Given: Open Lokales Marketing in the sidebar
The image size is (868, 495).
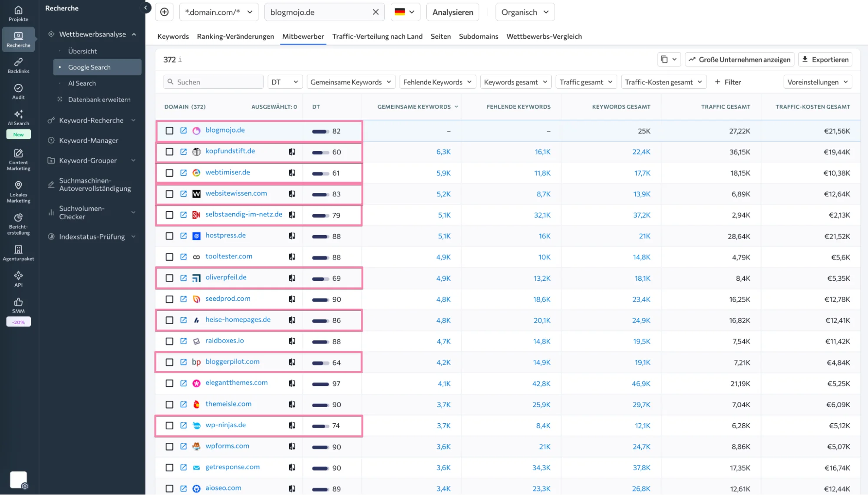Looking at the screenshot, I should pyautogui.click(x=18, y=192).
